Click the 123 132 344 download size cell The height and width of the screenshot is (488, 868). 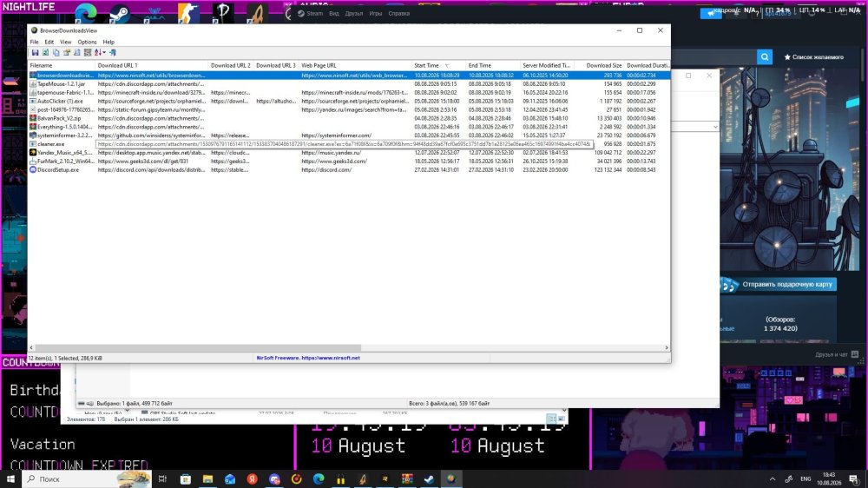tap(608, 170)
